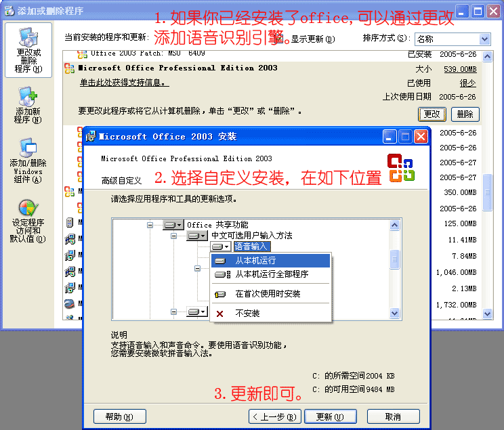Click the 帮助(H) button
Screen dimensions: 504x430
click(x=120, y=417)
